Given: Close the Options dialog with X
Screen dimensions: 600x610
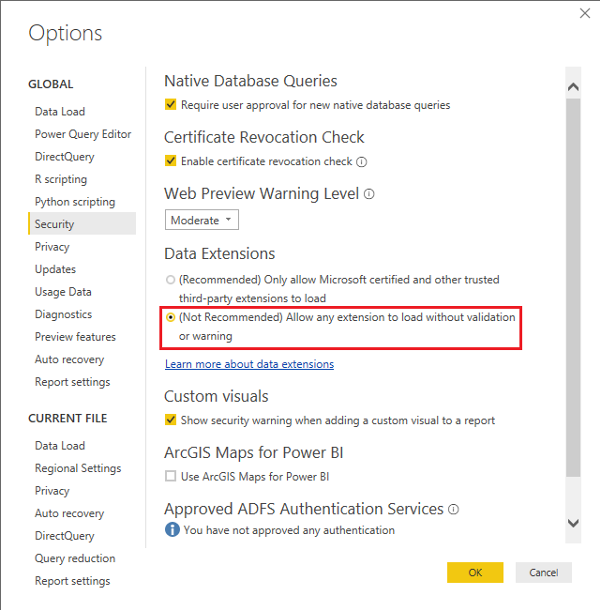Looking at the screenshot, I should [585, 14].
